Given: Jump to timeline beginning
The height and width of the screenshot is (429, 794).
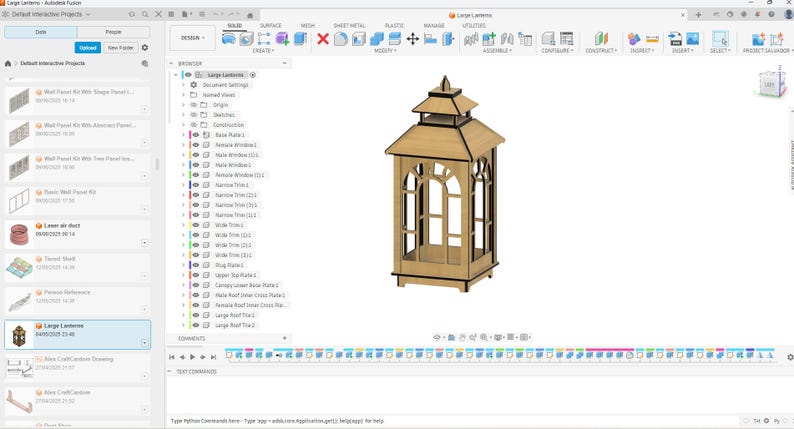Looking at the screenshot, I should pyautogui.click(x=172, y=357).
